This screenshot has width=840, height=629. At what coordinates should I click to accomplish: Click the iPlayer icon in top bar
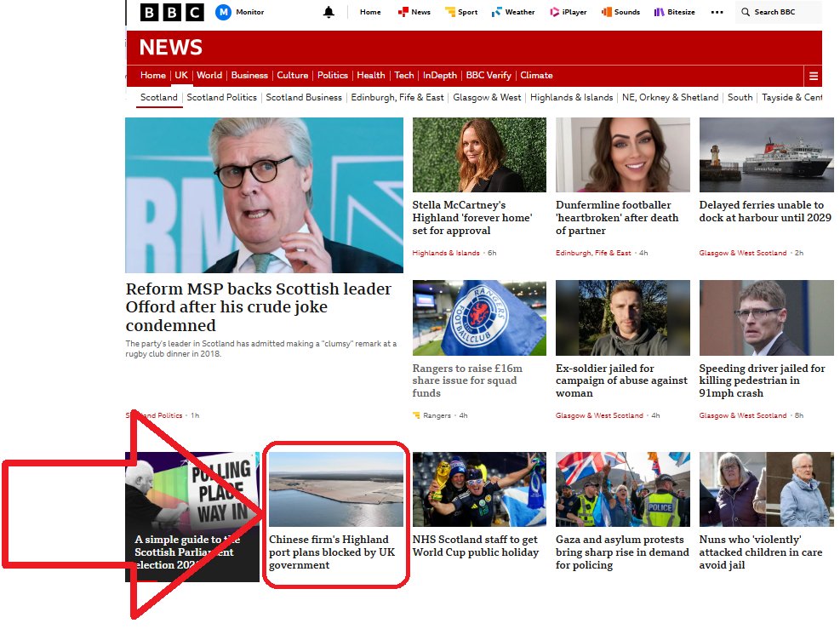[554, 12]
